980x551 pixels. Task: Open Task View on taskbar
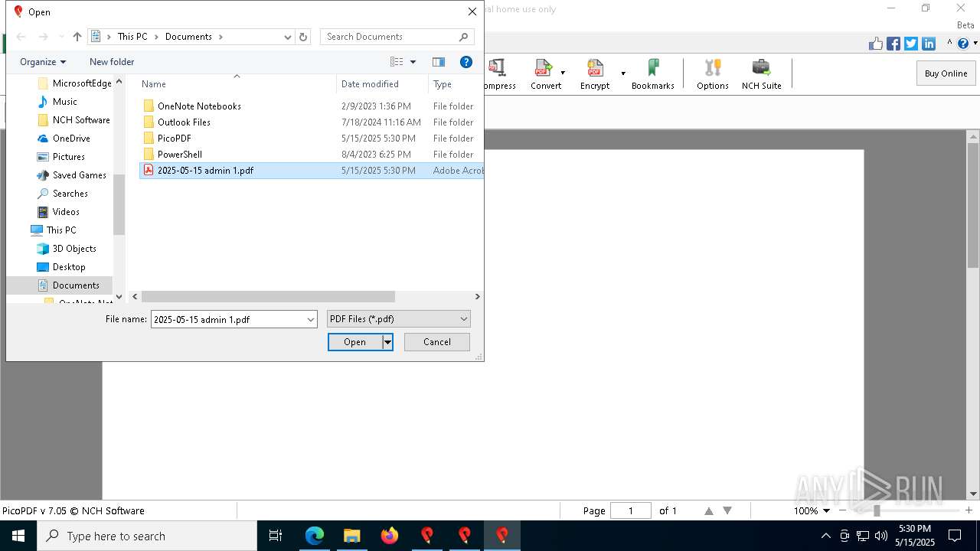276,536
